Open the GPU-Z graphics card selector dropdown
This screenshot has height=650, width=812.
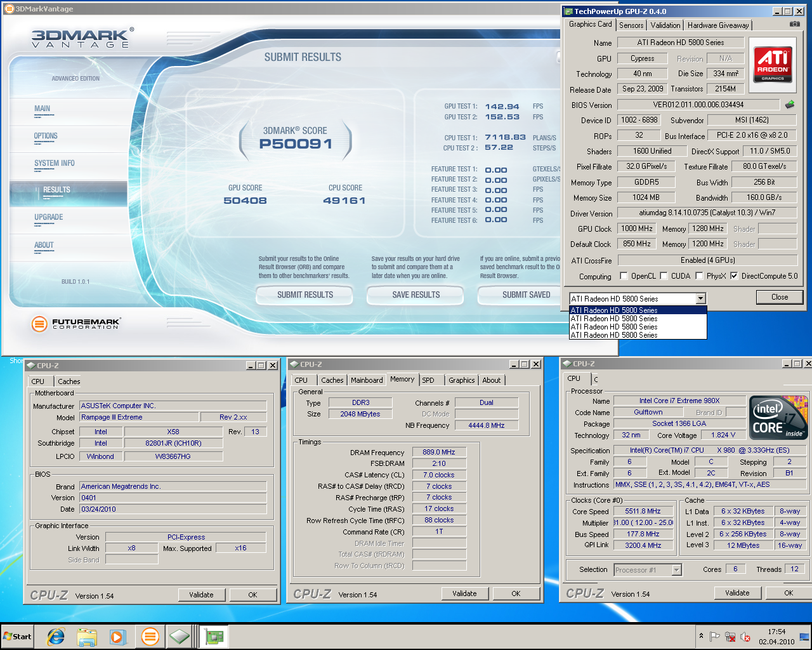pyautogui.click(x=701, y=298)
